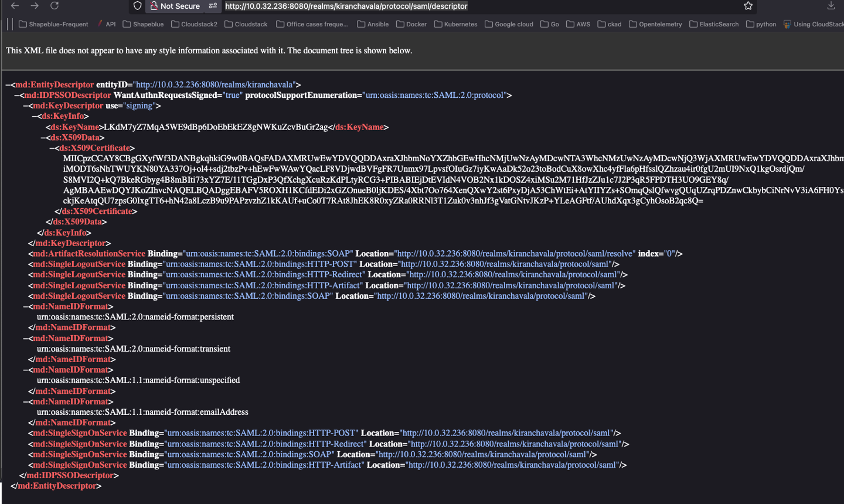Open the ElasticSearch bookmarks folder
The image size is (844, 504).
click(x=714, y=24)
